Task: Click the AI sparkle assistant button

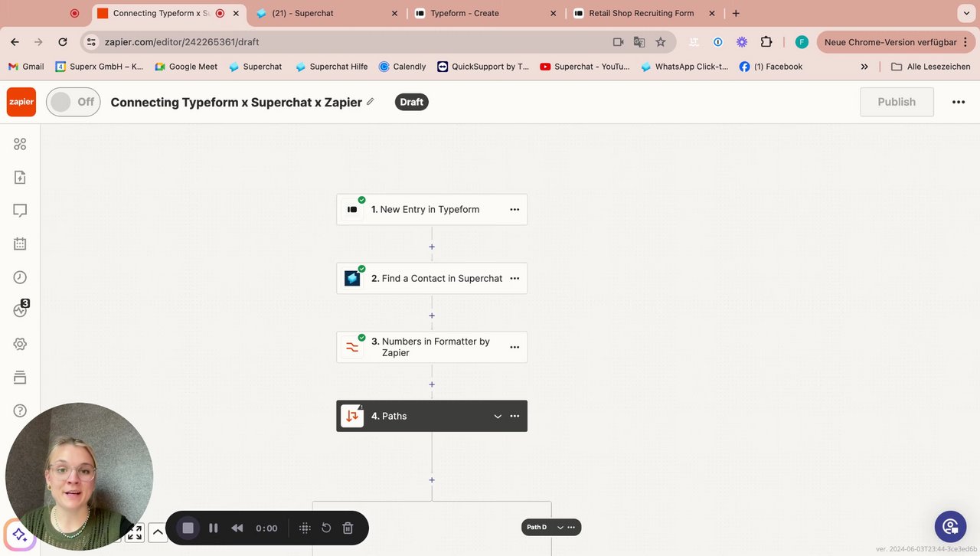Action: pyautogui.click(x=20, y=535)
